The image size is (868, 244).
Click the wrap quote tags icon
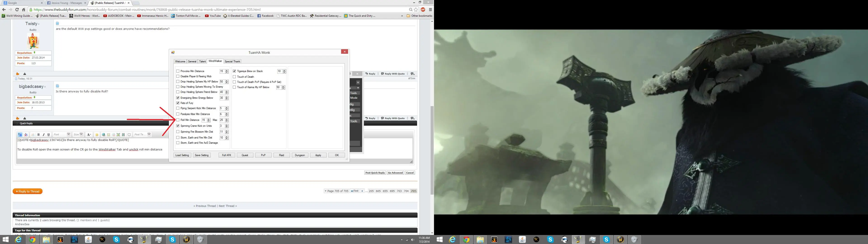click(129, 135)
